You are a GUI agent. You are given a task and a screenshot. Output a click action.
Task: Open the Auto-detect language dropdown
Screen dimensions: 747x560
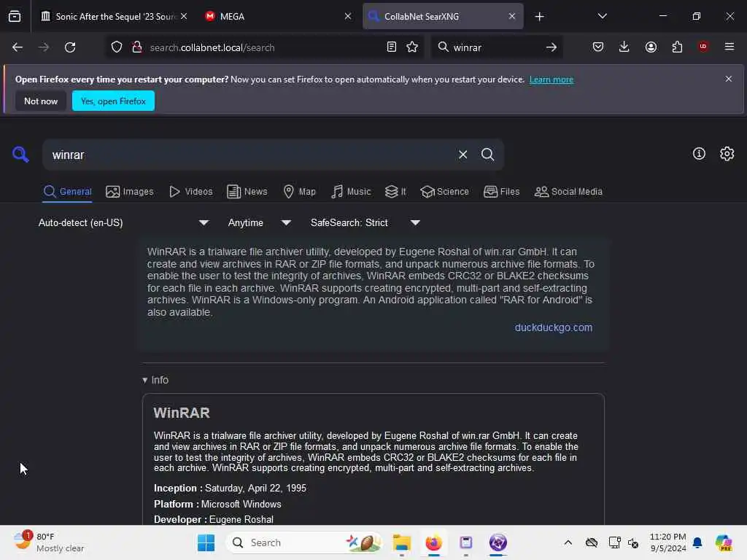click(123, 223)
